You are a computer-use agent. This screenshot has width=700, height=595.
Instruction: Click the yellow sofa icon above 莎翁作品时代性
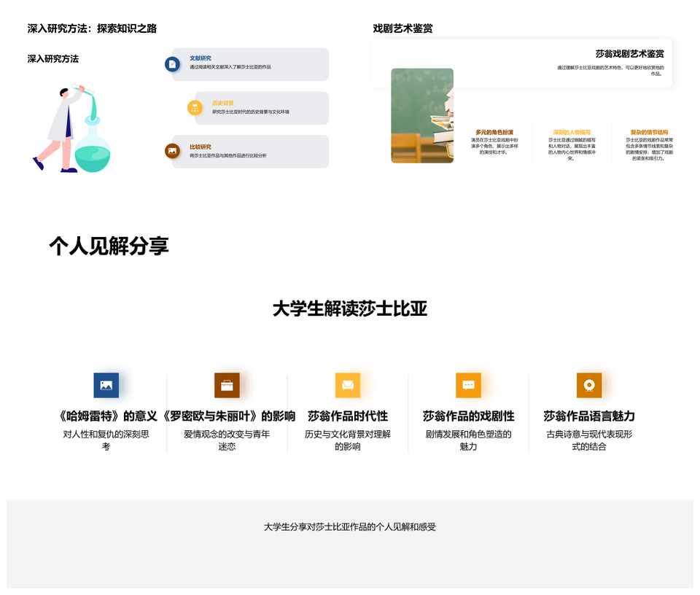pyautogui.click(x=347, y=385)
